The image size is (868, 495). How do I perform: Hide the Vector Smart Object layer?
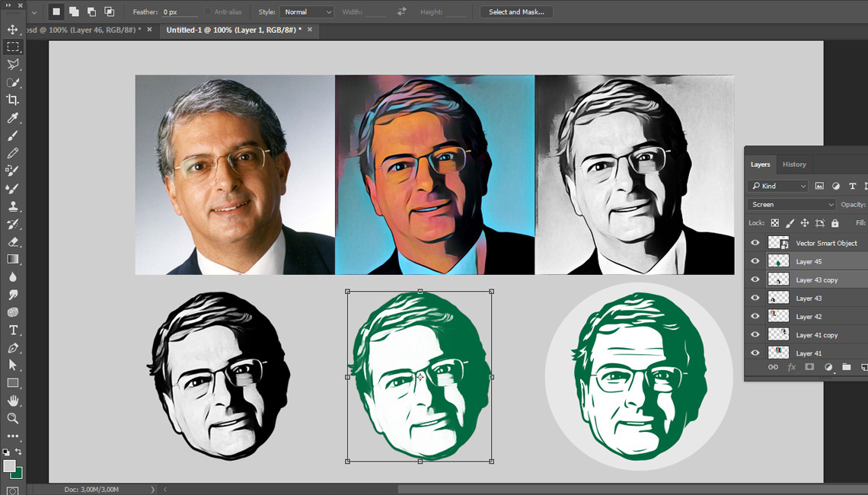[x=755, y=243]
